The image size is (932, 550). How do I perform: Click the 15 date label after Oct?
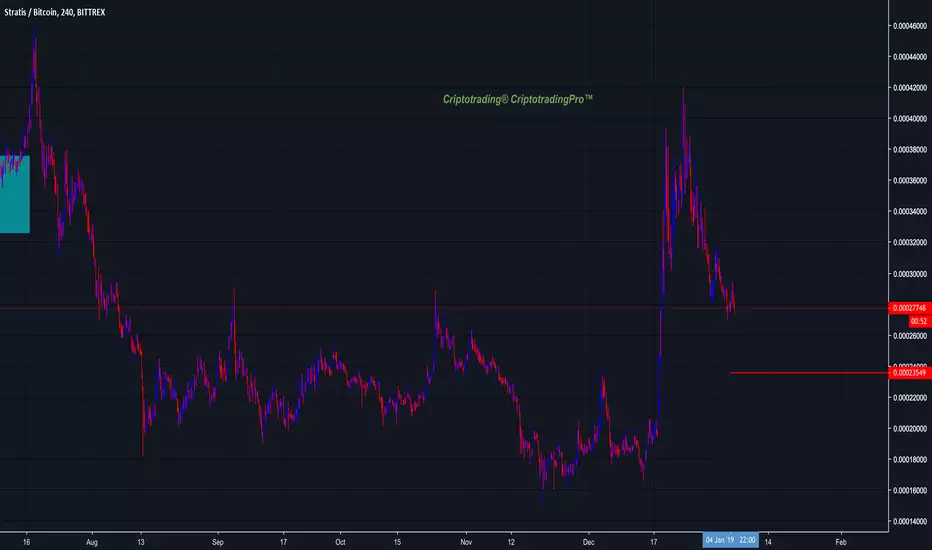(397, 542)
